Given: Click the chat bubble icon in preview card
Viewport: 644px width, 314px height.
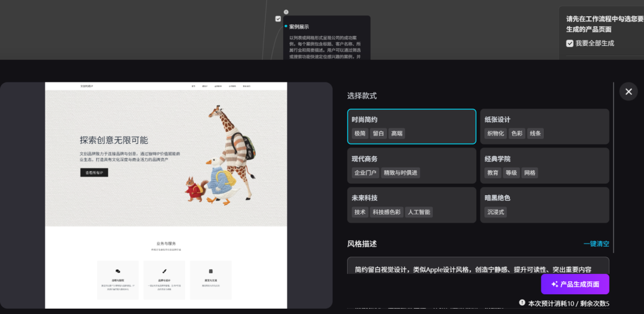Looking at the screenshot, I should [x=118, y=271].
